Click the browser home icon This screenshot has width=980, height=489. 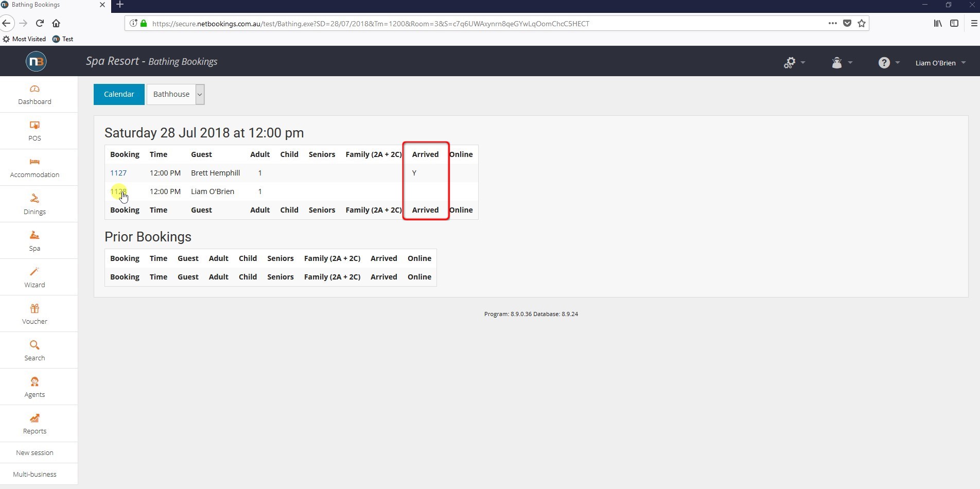(x=56, y=23)
